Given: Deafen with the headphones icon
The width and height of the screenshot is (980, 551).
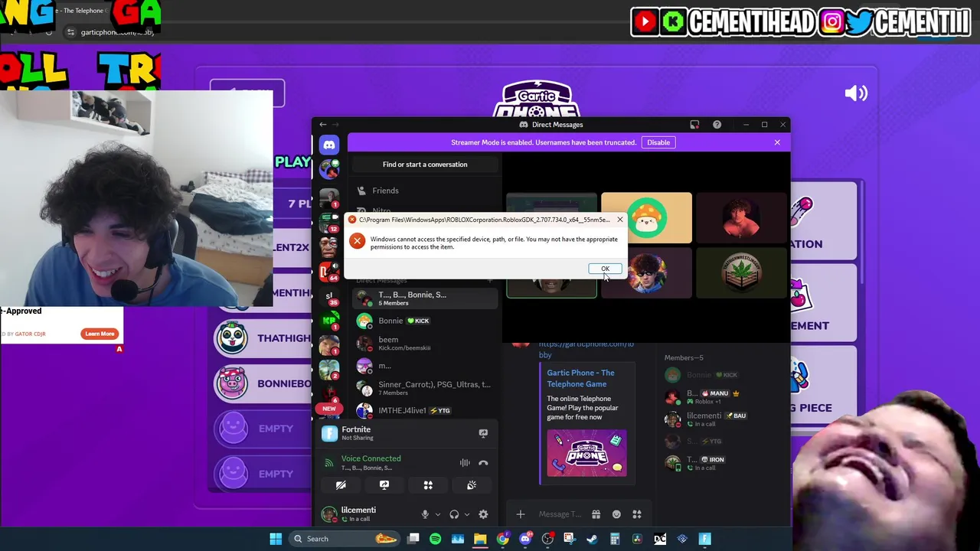Looking at the screenshot, I should pos(454,514).
